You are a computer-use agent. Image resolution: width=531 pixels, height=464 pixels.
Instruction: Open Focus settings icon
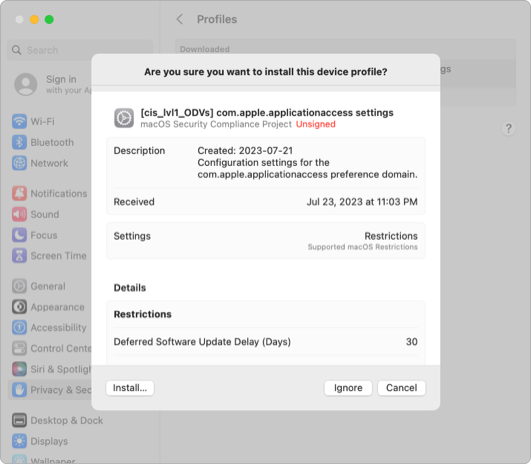[19, 235]
